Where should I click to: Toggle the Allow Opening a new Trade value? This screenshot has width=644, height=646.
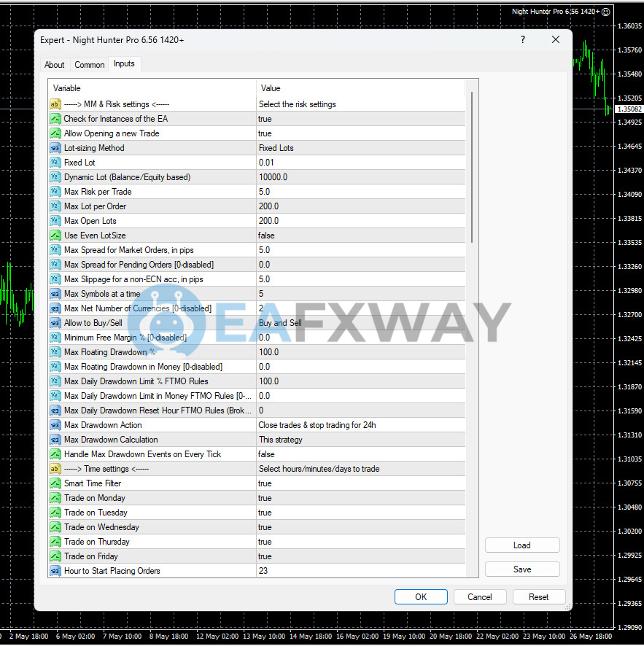360,133
